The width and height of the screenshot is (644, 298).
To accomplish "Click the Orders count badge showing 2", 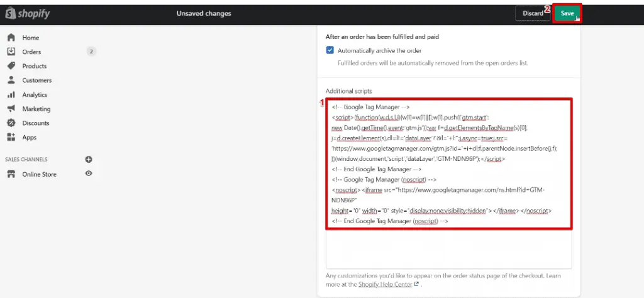I will click(91, 52).
